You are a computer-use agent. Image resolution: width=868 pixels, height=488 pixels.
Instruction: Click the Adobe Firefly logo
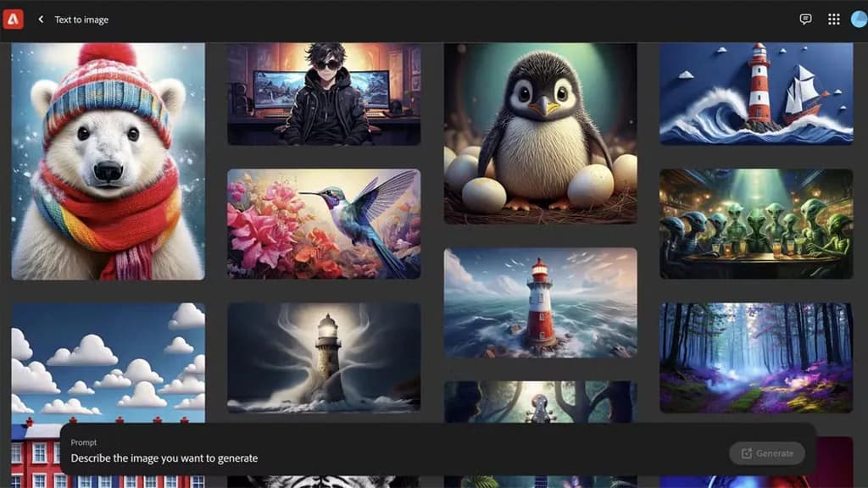click(14, 19)
